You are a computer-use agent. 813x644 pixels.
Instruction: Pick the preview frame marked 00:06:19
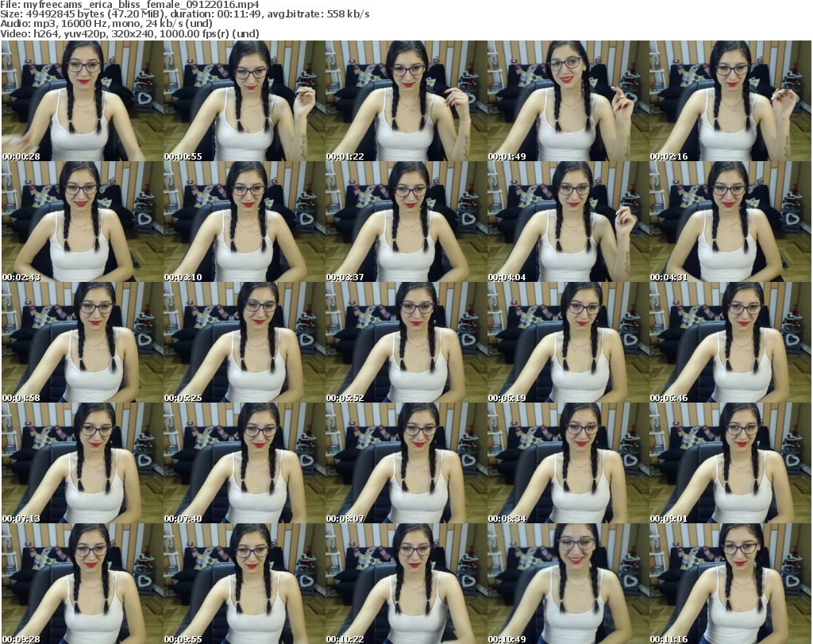pos(568,342)
